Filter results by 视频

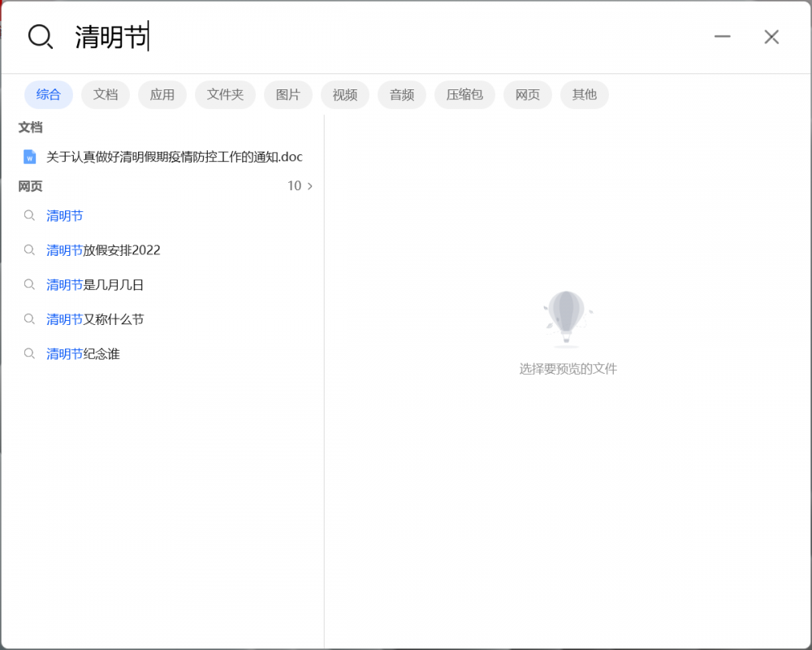(345, 95)
